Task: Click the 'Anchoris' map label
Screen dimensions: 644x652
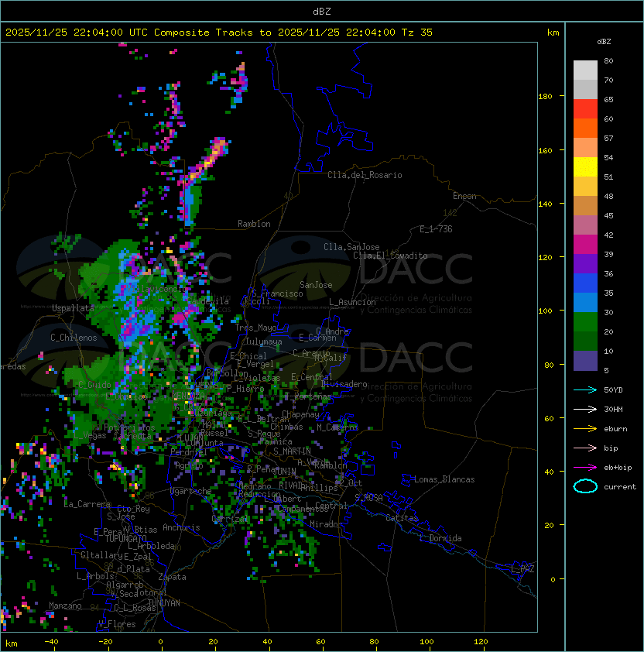Action: tap(181, 527)
